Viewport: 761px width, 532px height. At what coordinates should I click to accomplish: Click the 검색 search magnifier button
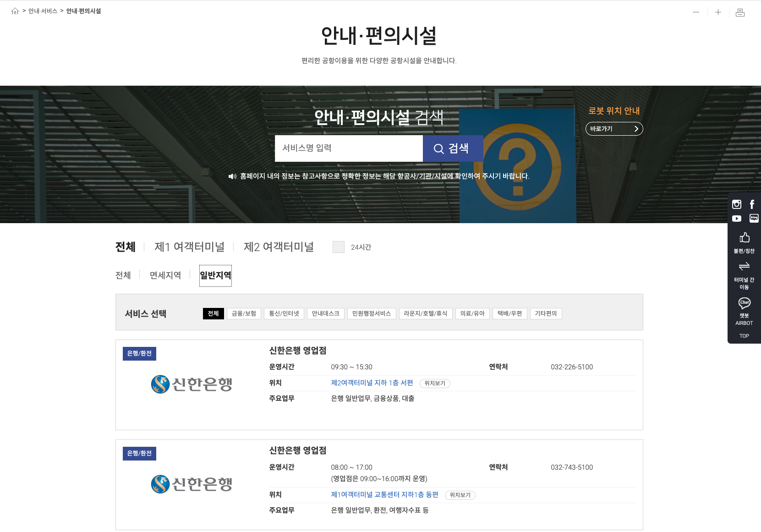[x=453, y=148]
